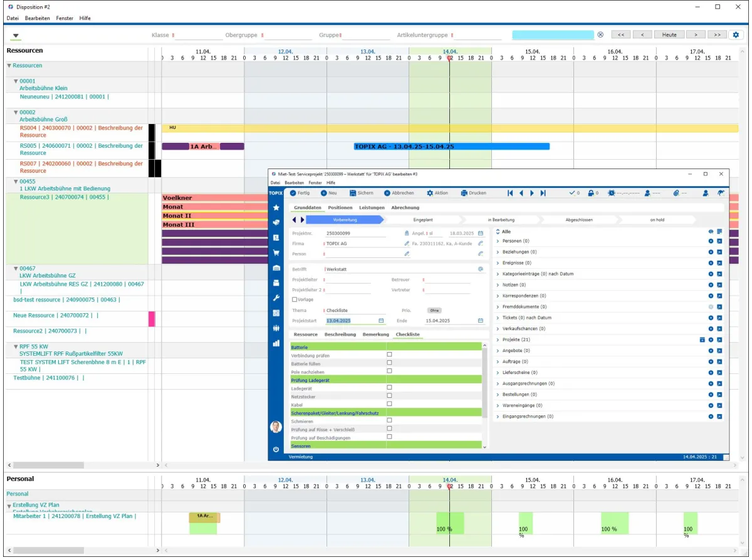Set priority by clicking the Ohne chip

pyautogui.click(x=434, y=310)
